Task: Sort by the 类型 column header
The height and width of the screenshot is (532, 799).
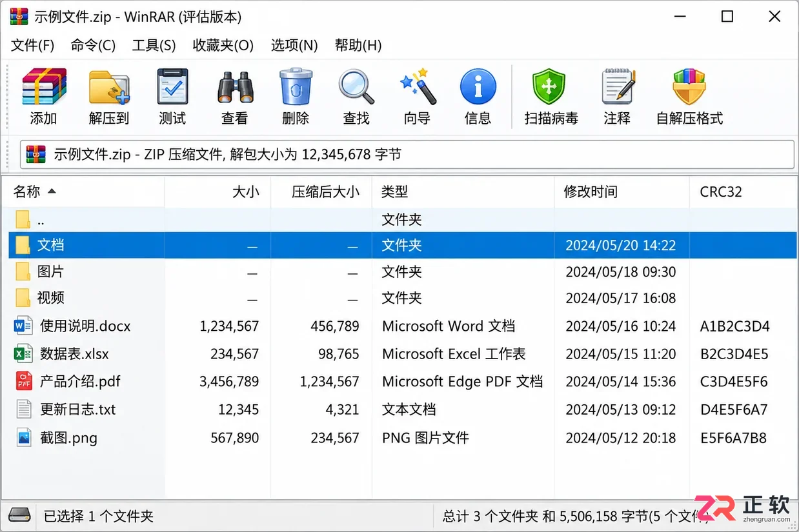Action: coord(463,192)
